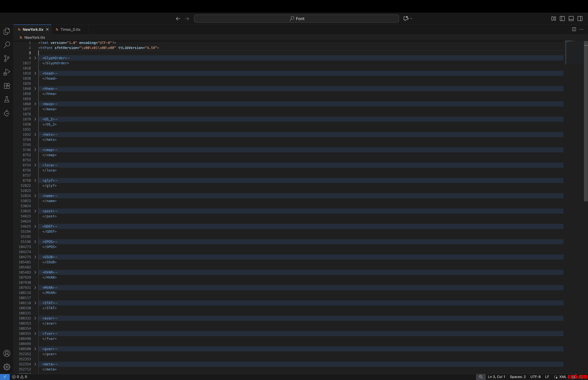This screenshot has width=588, height=380.
Task: Open the Source Control view
Action: tap(7, 59)
